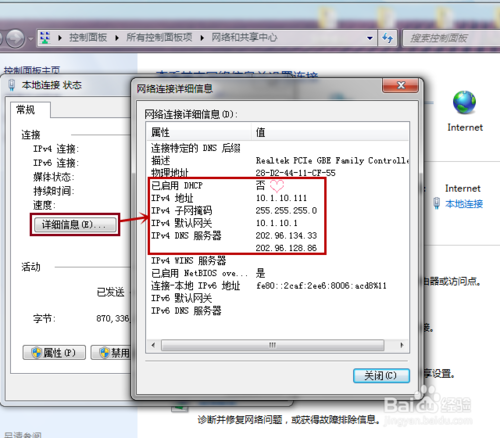Click the 诊断并修复网络问题 text
This screenshot has height=438, width=500.
[x=240, y=419]
